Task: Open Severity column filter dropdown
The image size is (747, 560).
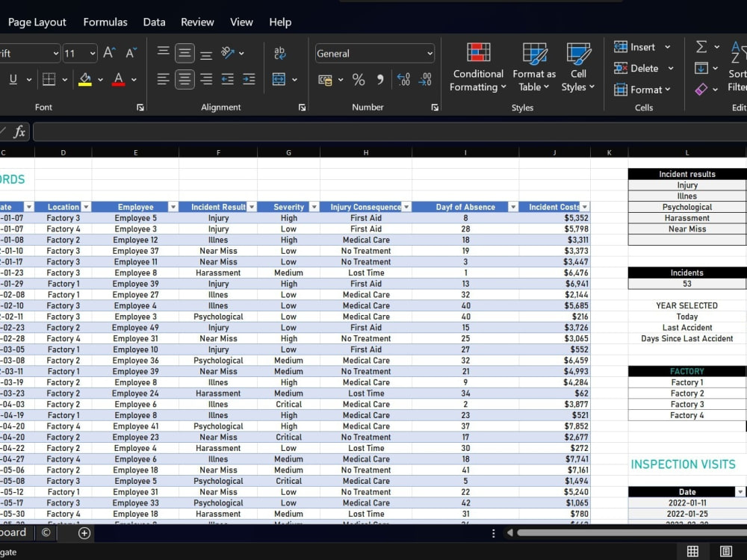Action: [x=314, y=207]
